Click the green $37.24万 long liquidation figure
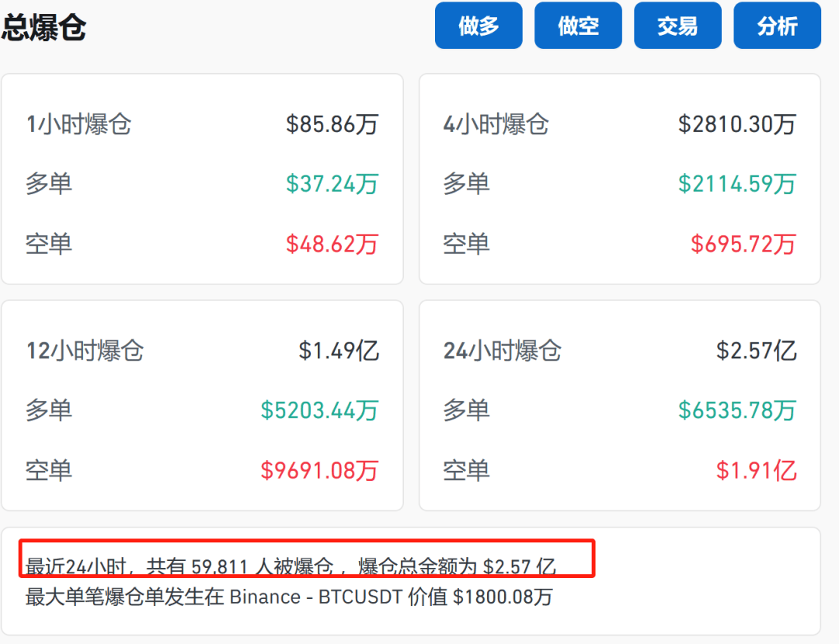839x644 pixels. point(333,184)
